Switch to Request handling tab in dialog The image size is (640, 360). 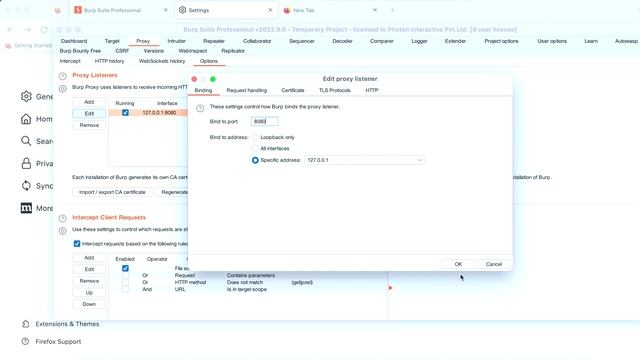247,90
